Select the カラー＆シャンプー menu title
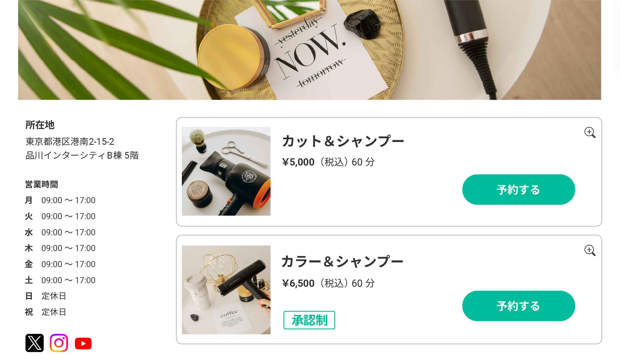 (342, 262)
